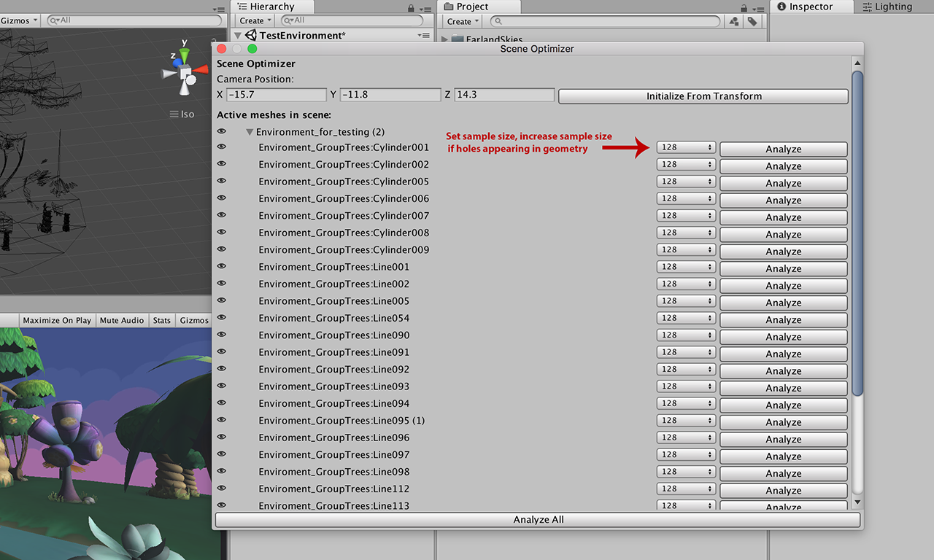Screen dimensions: 934x560
Task: Open sample size dropdown for Line090
Action: pos(686,335)
